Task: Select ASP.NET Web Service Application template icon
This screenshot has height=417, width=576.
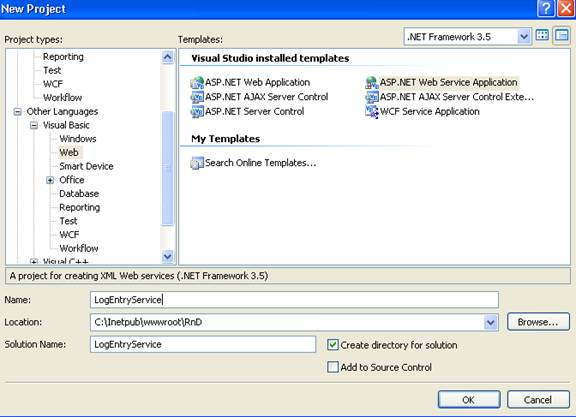Action: (372, 83)
